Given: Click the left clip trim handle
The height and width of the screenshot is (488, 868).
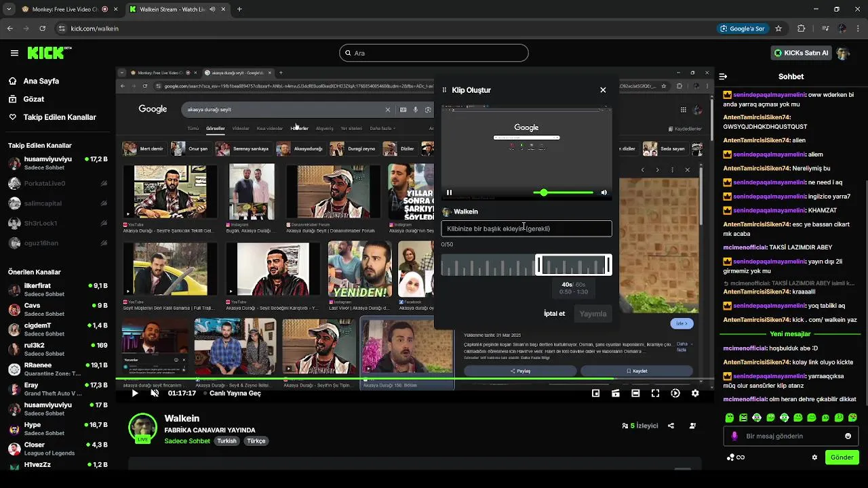Looking at the screenshot, I should [x=538, y=265].
